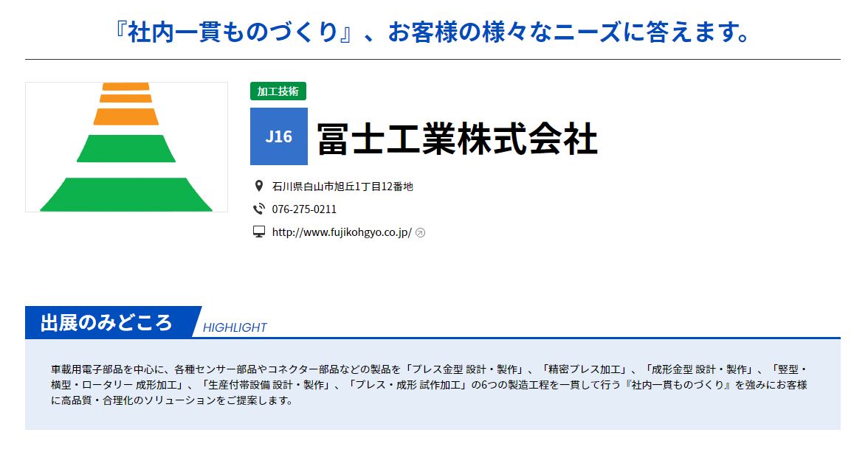Click the company name 冨士工業株式会社
This screenshot has height=452, width=868.
(458, 139)
